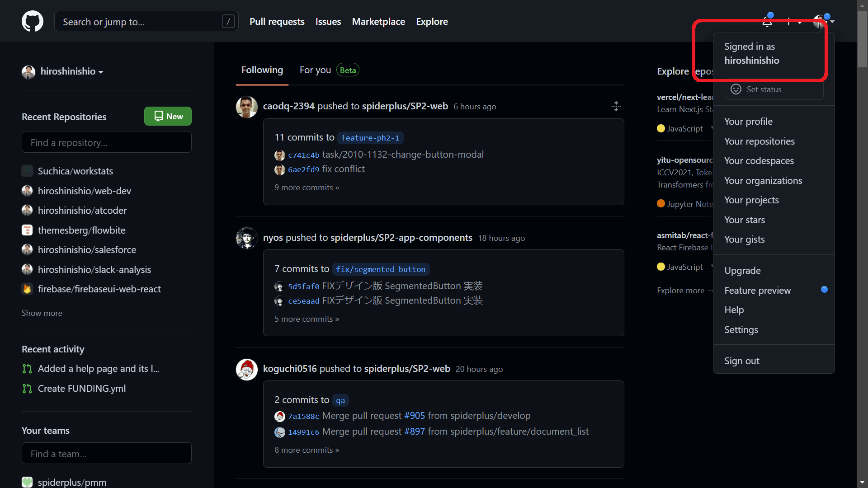Select Help menu item
This screenshot has width=868, height=488.
pos(774,310)
